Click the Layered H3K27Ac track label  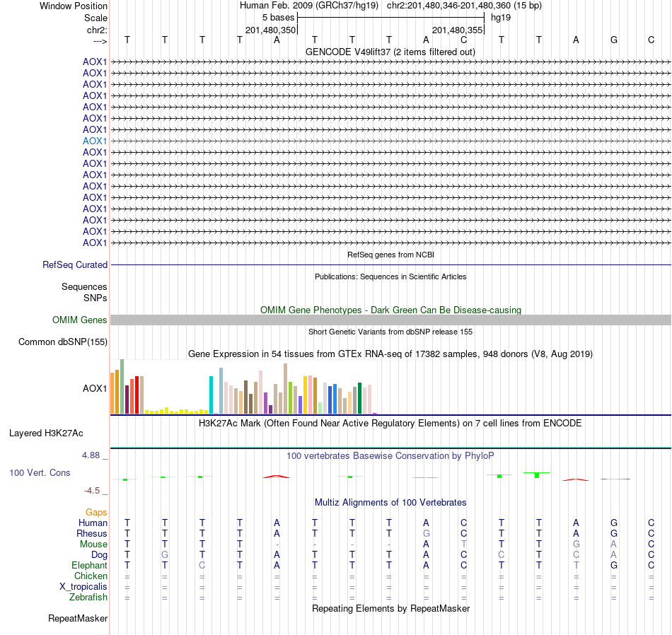pyautogui.click(x=46, y=433)
